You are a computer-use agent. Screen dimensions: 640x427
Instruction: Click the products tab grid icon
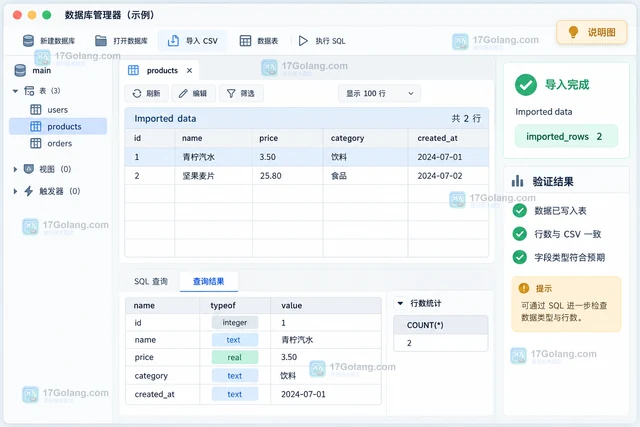133,70
